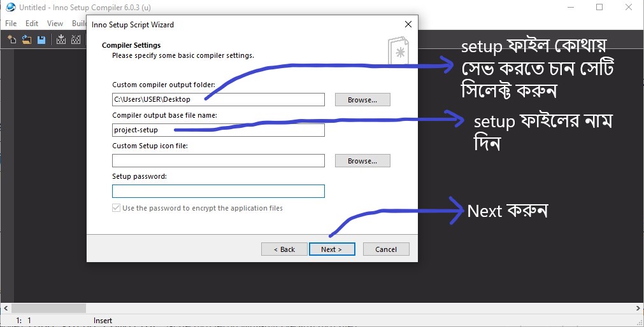Click the Inno Setup app icon in title bar
This screenshot has width=644, height=327.
click(x=11, y=8)
